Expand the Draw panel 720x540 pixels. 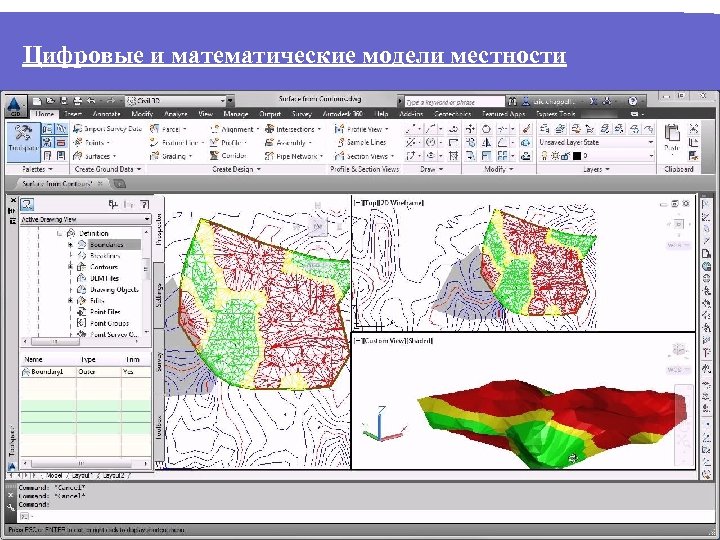[431, 169]
